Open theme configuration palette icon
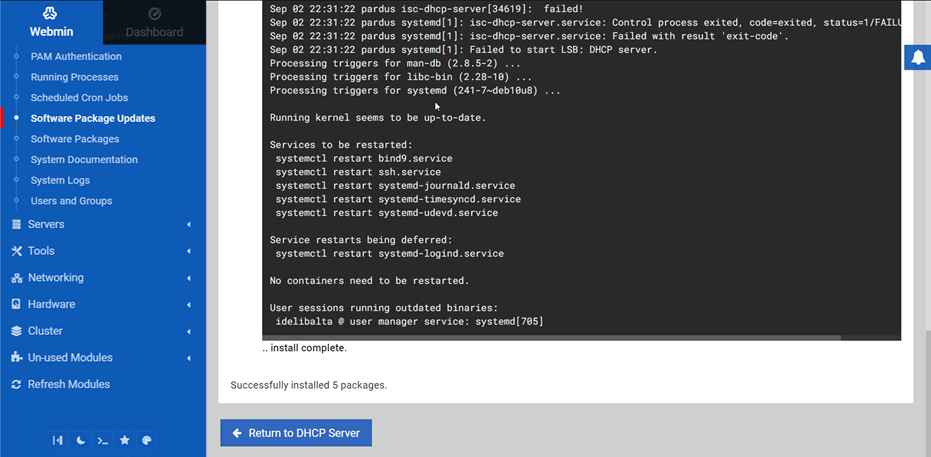 (x=146, y=440)
